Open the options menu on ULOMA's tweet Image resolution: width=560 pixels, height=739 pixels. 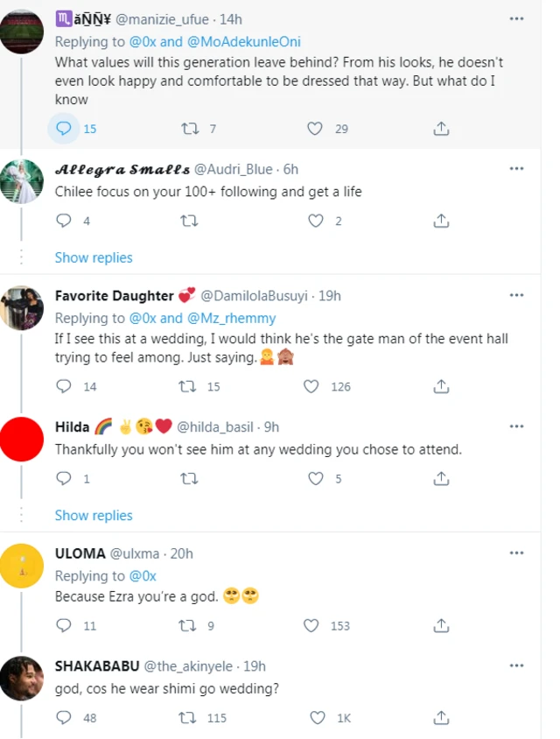click(x=516, y=553)
